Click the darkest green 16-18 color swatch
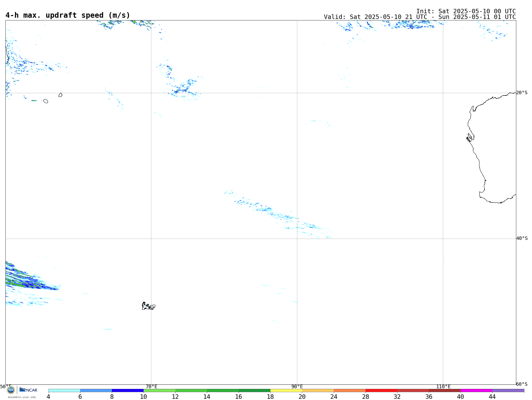This screenshot has height=400, width=532. [x=254, y=391]
